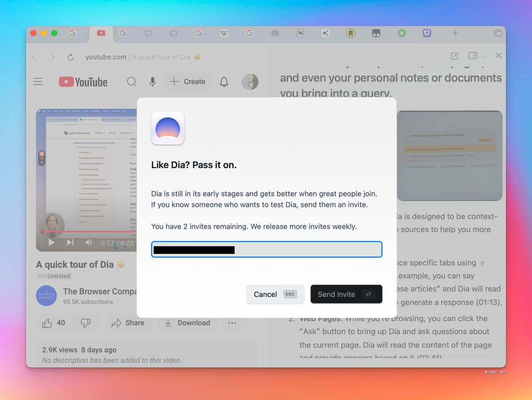
Task: Click the Unlisted badge
Action: pos(54,276)
